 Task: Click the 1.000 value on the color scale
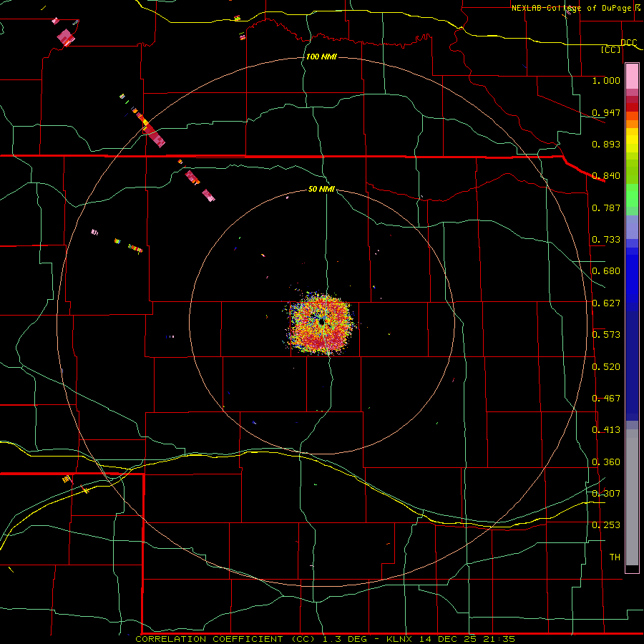coord(606,80)
